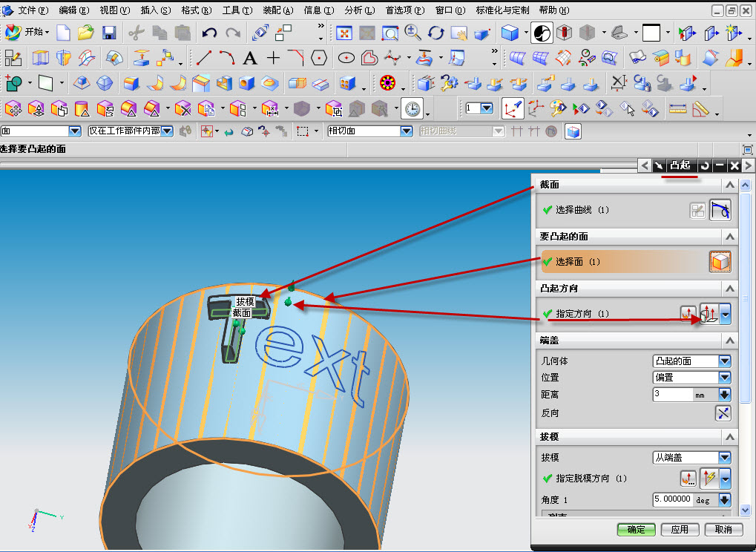Click the 应用 button
The width and height of the screenshot is (756, 552).
tap(680, 529)
